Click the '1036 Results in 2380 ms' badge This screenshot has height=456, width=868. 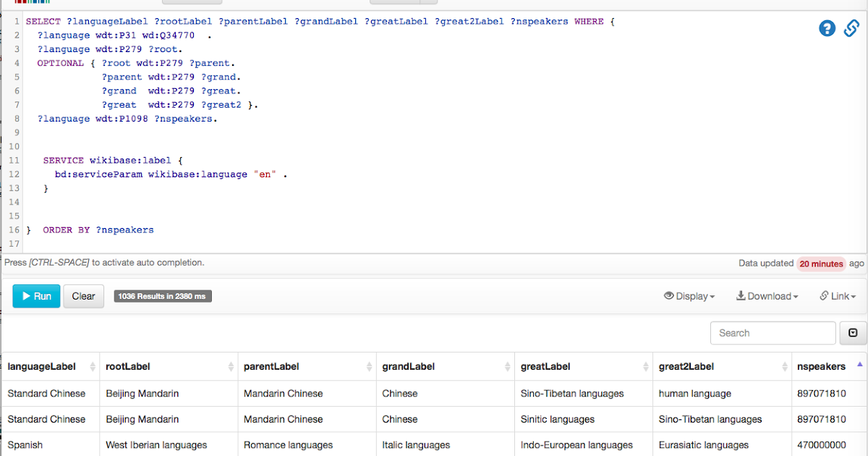[163, 296]
